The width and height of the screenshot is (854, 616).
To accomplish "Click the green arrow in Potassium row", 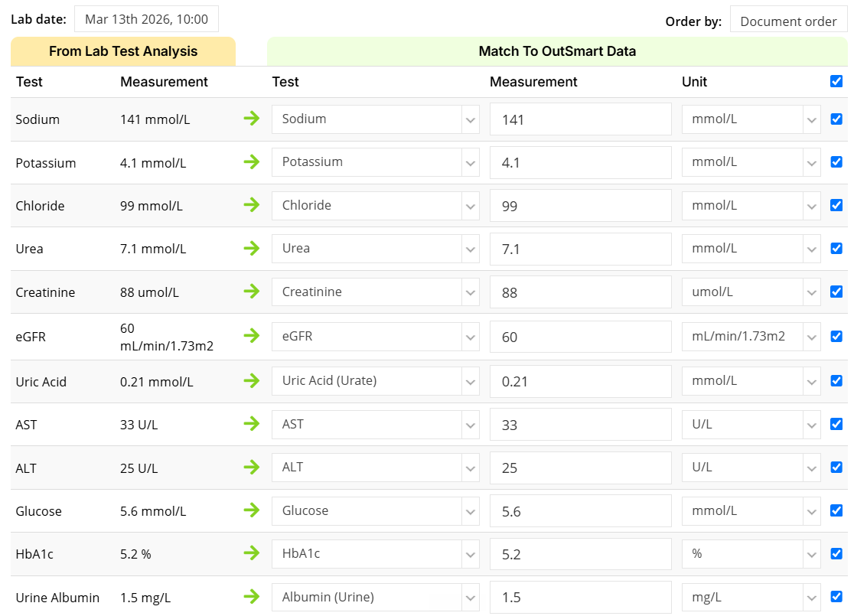I will 252,161.
